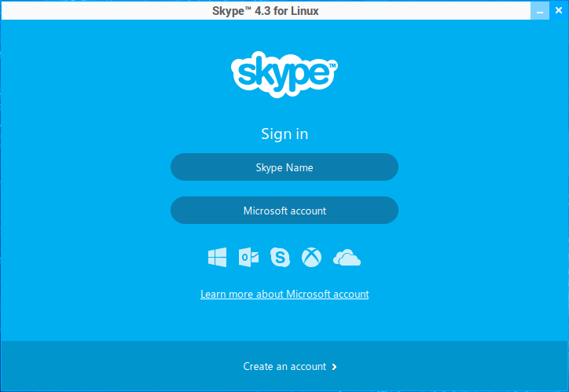
Task: Click empty title bar area left of the title
Action: tap(105, 11)
